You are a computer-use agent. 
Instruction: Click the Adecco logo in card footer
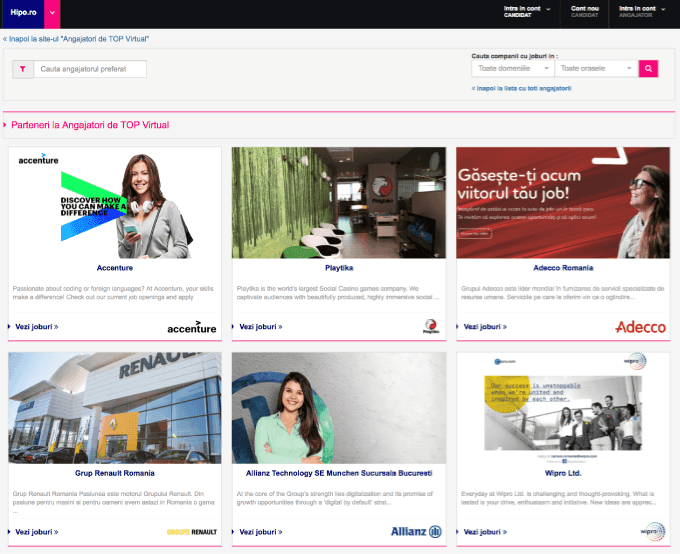(x=641, y=327)
